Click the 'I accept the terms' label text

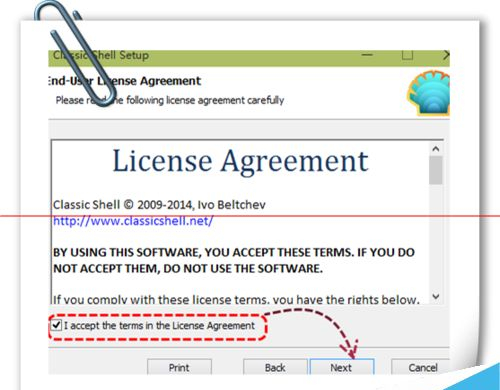(x=159, y=326)
